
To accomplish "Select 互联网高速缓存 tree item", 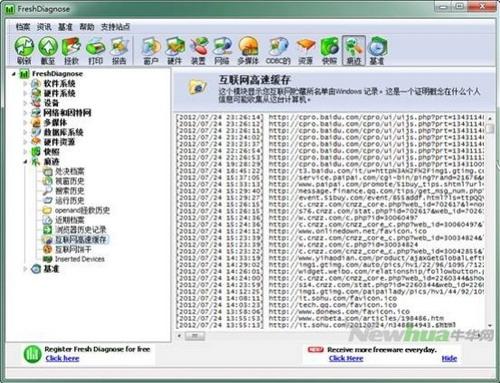I will [81, 239].
